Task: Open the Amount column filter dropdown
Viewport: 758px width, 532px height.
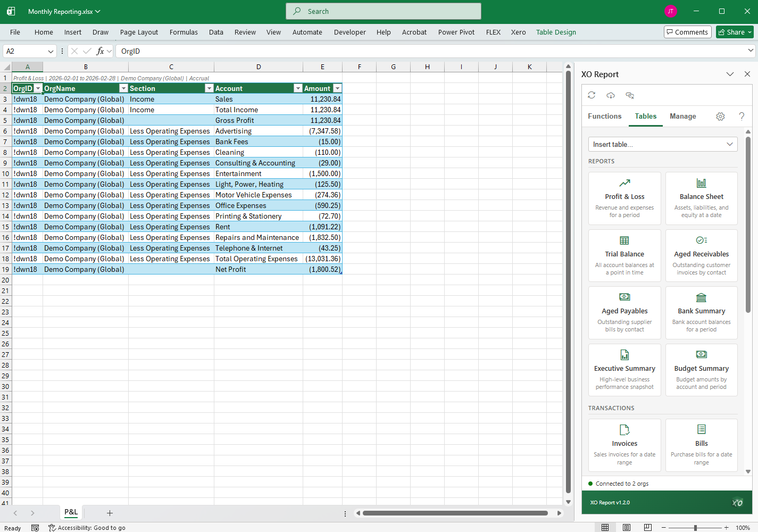Action: point(337,88)
